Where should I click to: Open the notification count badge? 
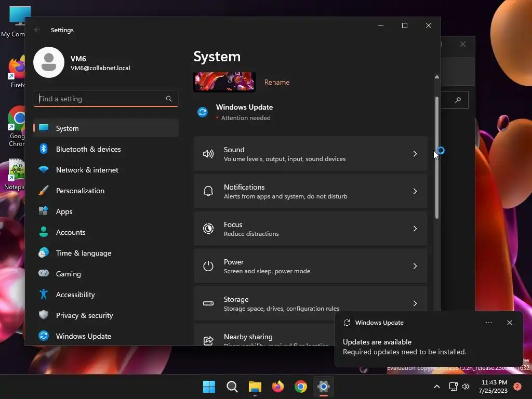[517, 387]
